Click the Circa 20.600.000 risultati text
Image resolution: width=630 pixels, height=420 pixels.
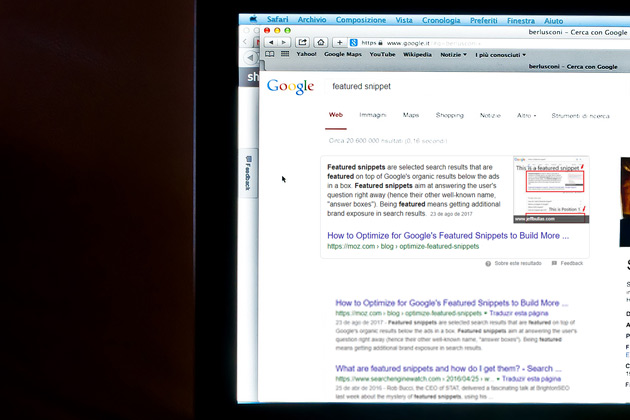(x=388, y=141)
